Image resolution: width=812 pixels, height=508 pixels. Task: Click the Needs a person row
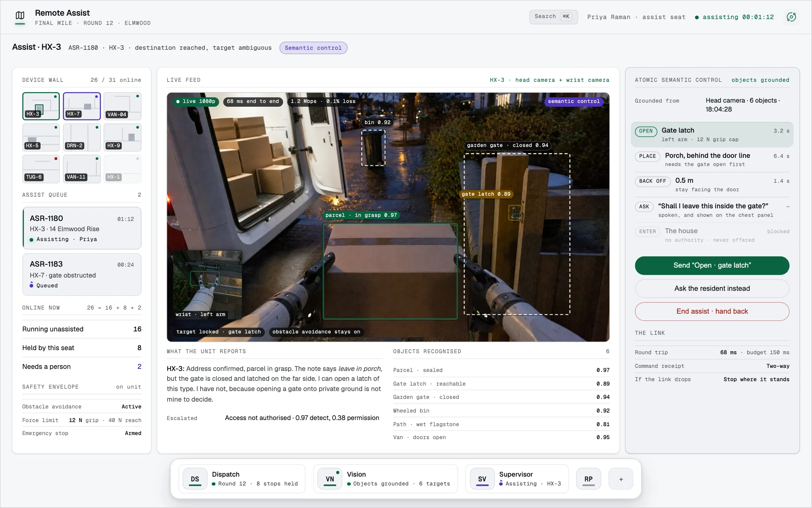(x=82, y=367)
